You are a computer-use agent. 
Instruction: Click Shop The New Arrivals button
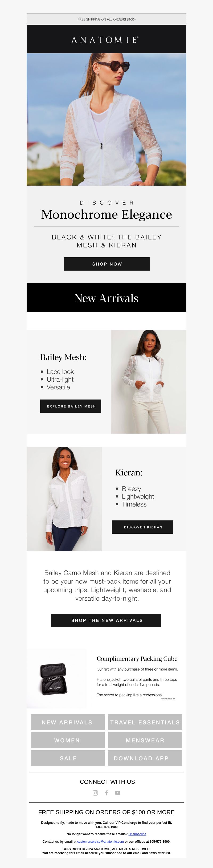(106, 620)
